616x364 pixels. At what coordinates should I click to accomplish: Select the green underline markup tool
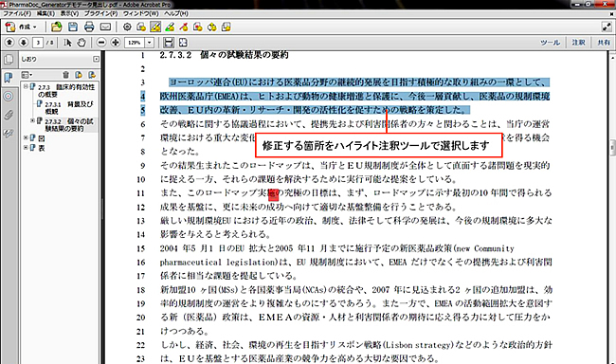point(170,27)
